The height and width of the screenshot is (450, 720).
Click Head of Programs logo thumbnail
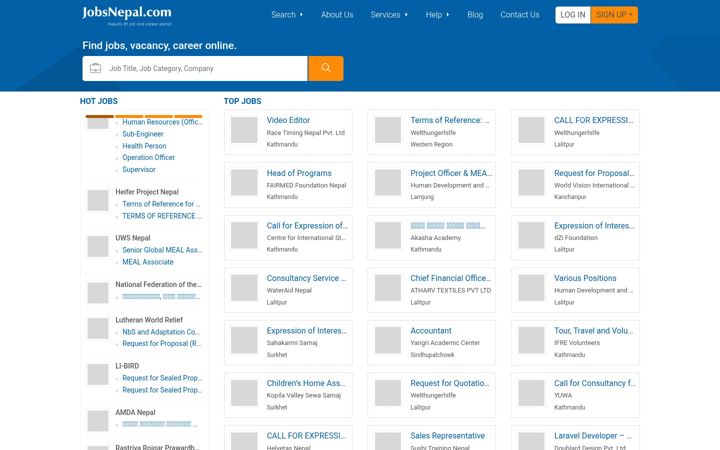(244, 183)
